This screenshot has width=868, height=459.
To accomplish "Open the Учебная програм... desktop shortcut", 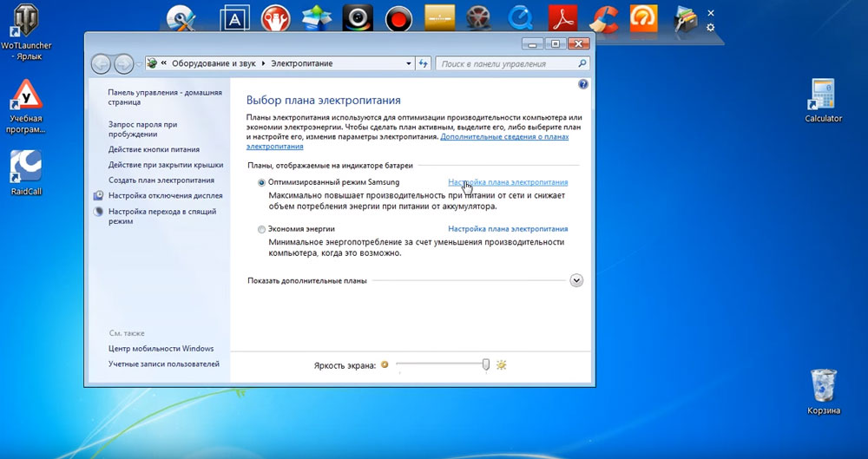I will coord(25,107).
